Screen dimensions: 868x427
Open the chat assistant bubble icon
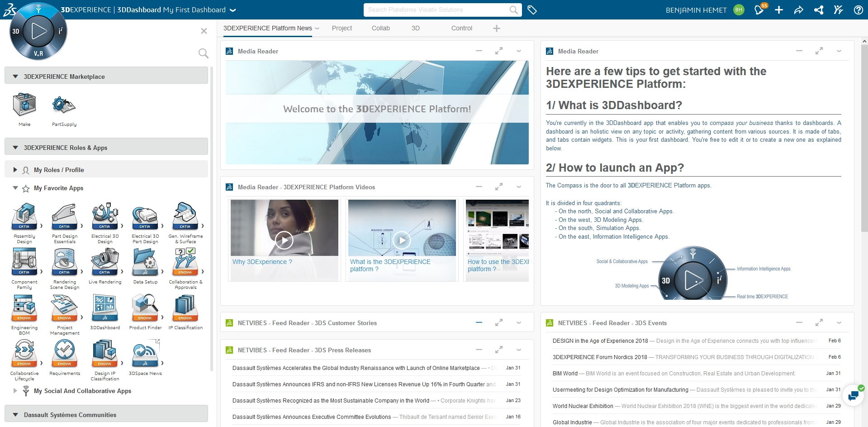point(854,395)
